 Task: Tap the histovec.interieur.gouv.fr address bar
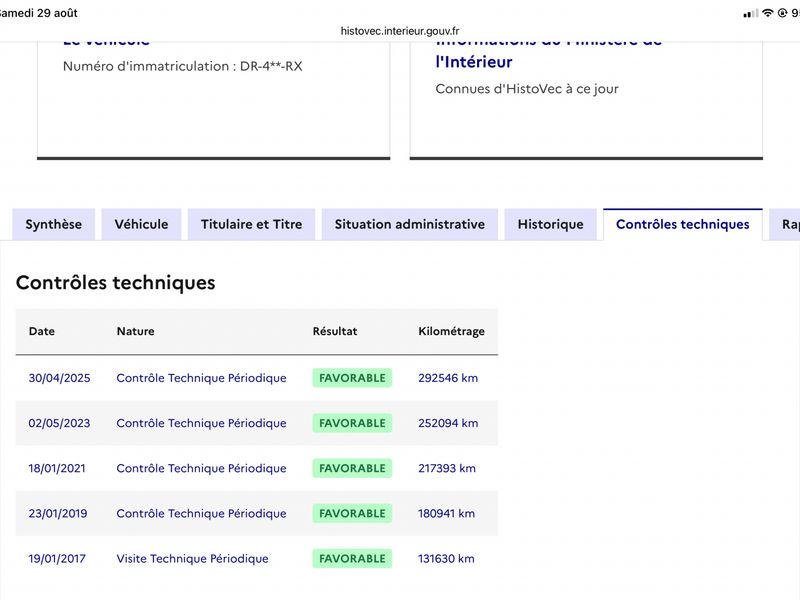tap(400, 31)
